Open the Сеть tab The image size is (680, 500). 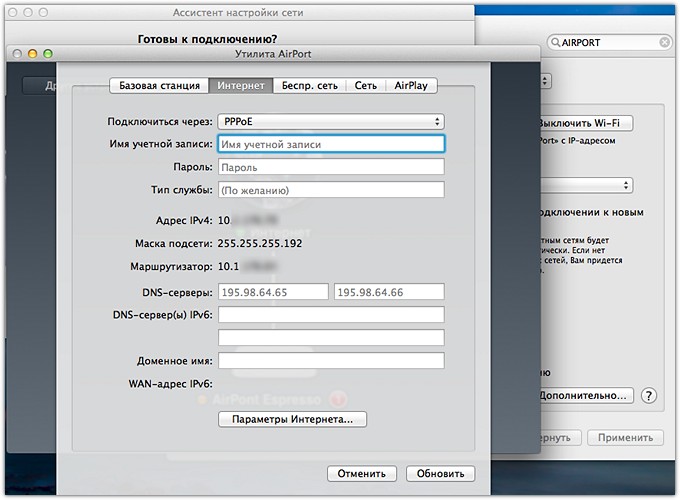pos(366,85)
